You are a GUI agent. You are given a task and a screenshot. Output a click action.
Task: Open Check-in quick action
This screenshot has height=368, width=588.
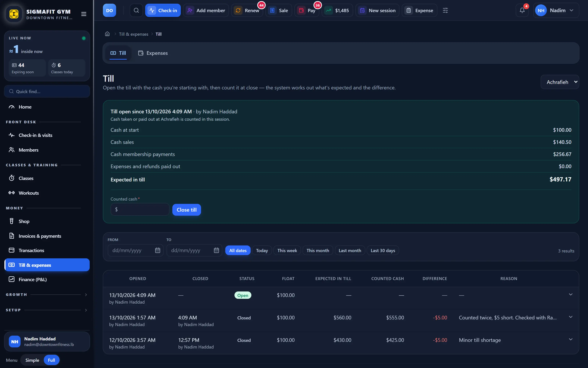point(163,10)
